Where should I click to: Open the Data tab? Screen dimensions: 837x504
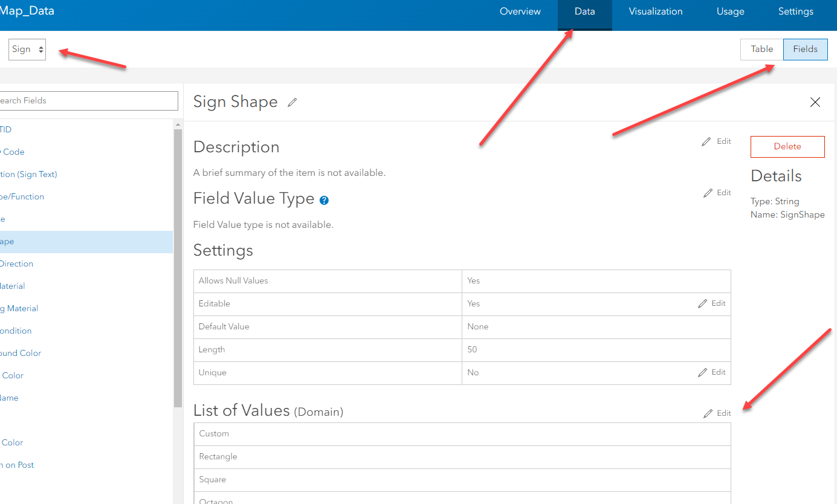click(x=584, y=11)
